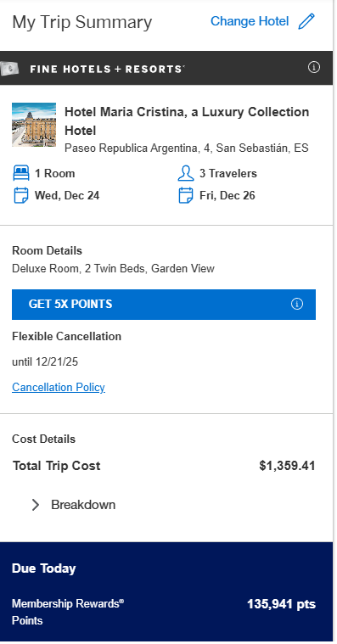The image size is (337, 644).
Task: Click the bed icon next to 1 Room
Action: [21, 173]
